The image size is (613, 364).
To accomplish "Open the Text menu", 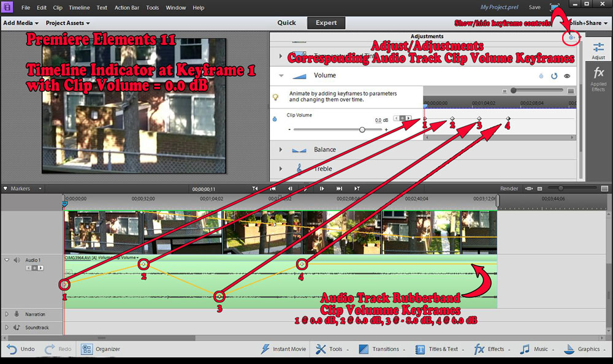I will tap(102, 7).
